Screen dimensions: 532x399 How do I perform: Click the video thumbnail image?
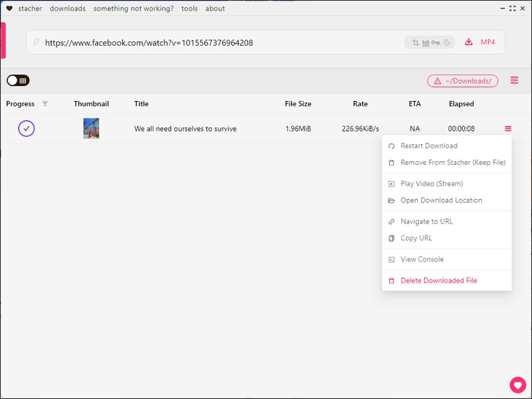91,129
